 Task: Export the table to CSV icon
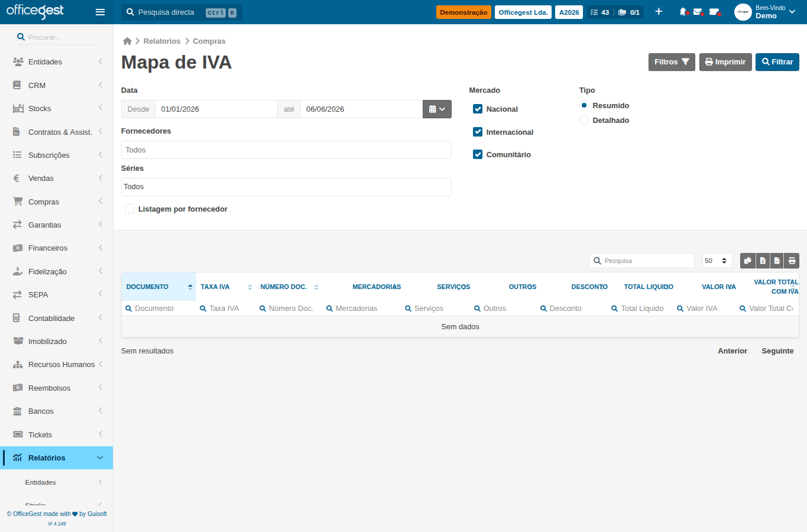[x=777, y=261]
